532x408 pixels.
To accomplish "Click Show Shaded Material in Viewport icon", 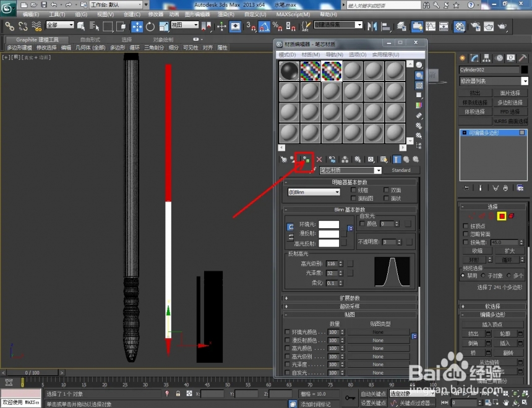I will 384,159.
